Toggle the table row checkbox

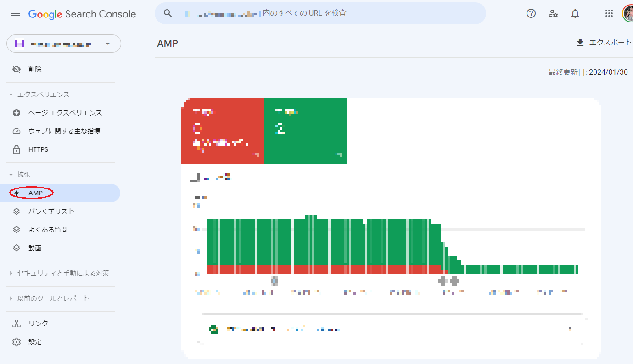pyautogui.click(x=213, y=329)
